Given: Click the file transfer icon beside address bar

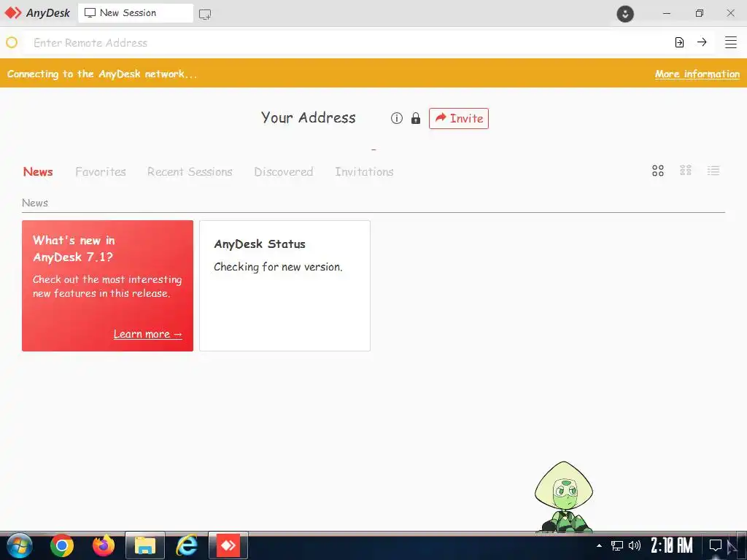Looking at the screenshot, I should pyautogui.click(x=679, y=42).
